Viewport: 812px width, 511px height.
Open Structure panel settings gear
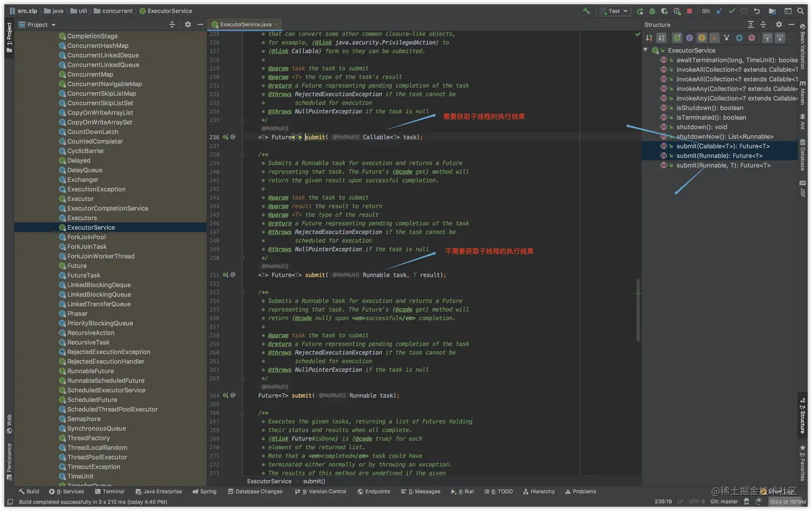pos(779,25)
